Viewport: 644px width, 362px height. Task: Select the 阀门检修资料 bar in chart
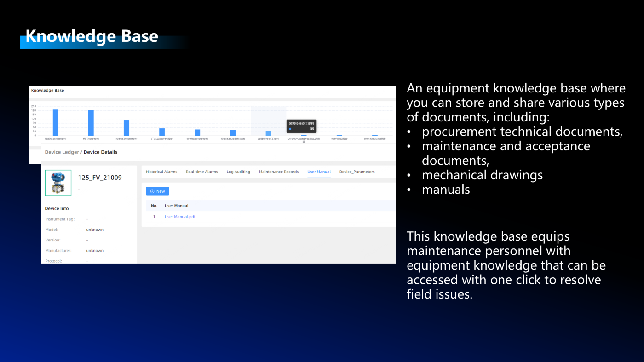point(91,123)
